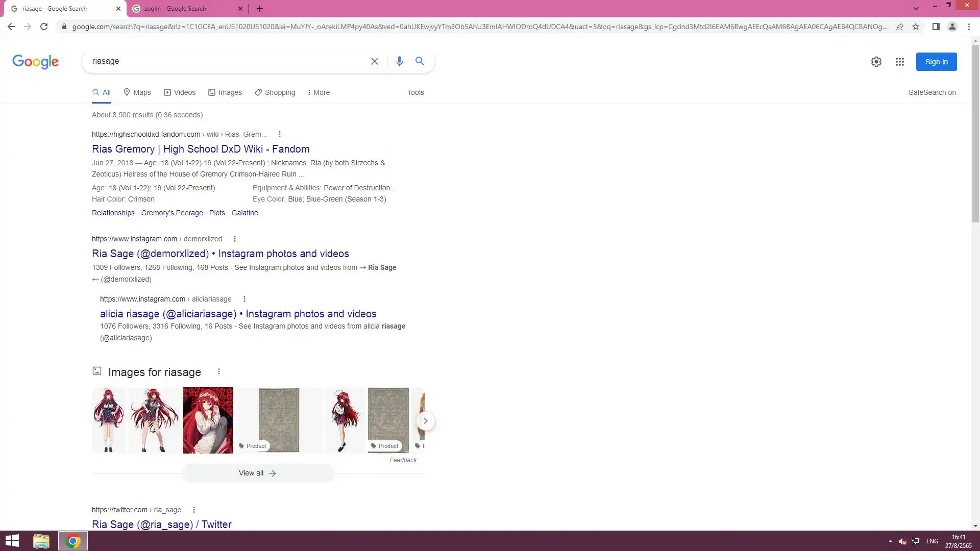Open the Chrome tab search dropdown
Viewport: 980px width, 551px height.
(916, 9)
